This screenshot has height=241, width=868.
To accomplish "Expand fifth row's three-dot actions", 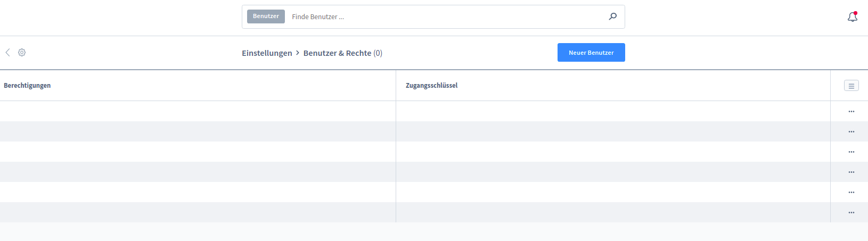I will pos(851,193).
